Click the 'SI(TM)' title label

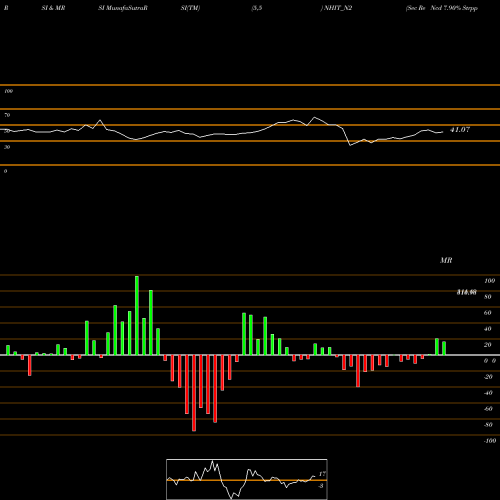click(190, 8)
